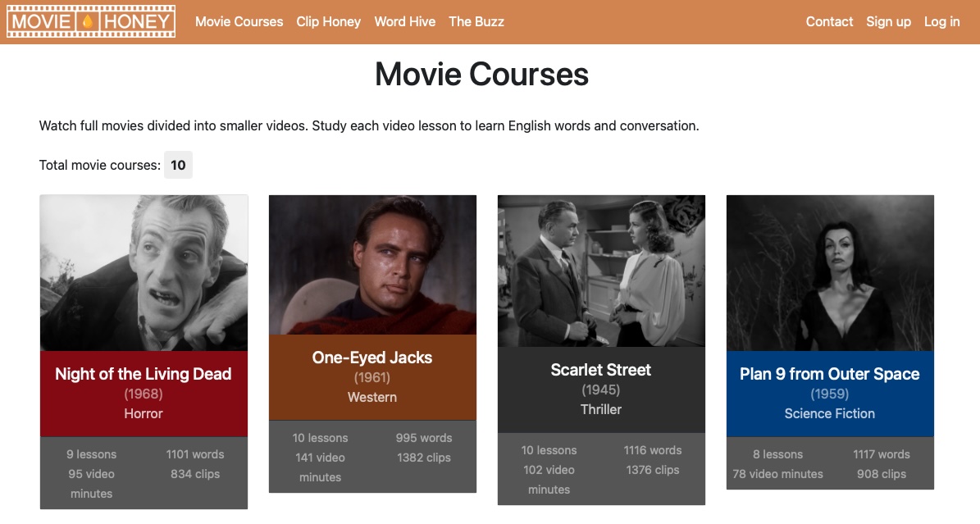Click the Sign up link
The height and width of the screenshot is (524, 980).
[x=888, y=21]
